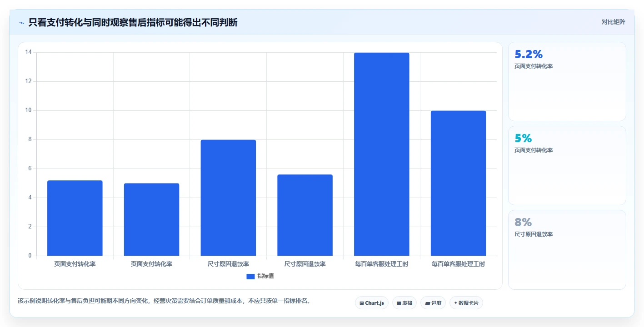
Task: Click the y-axis label 10
Action: (28, 110)
